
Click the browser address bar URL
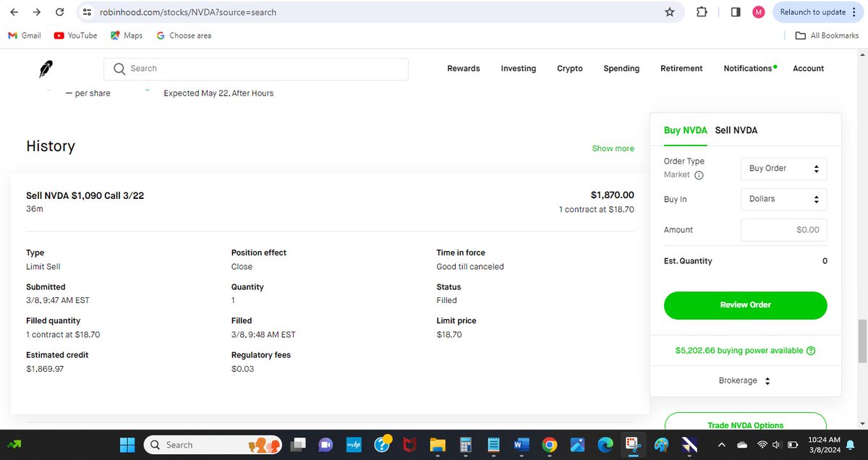point(188,12)
